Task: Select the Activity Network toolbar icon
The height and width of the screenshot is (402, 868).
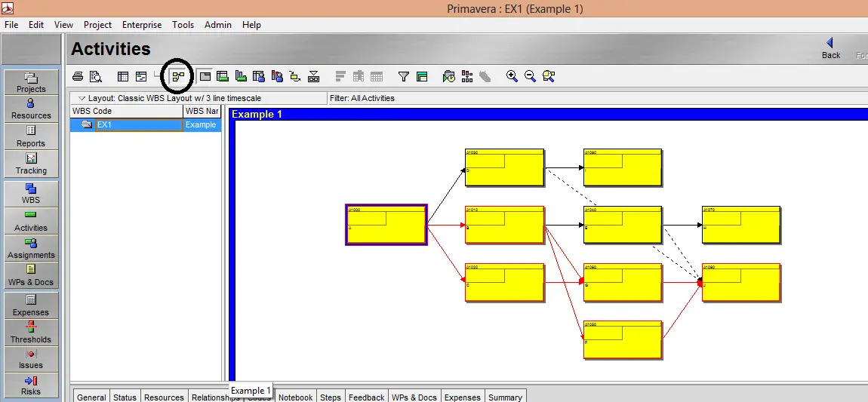Action: click(x=177, y=77)
